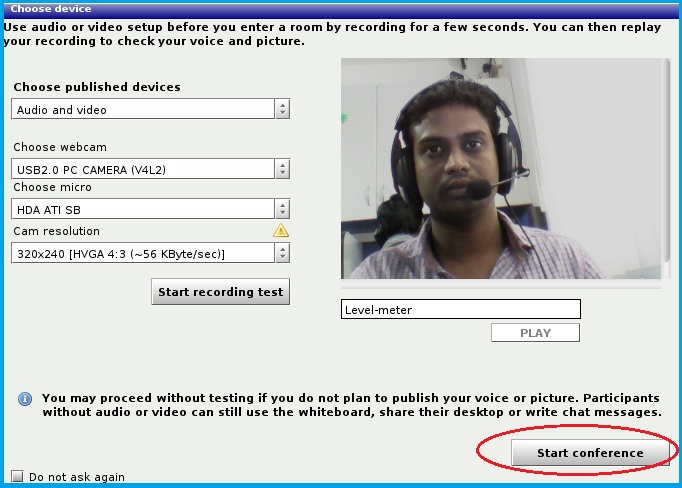
Task: Open the USB2.0 PC CAMERA webcam dropdown
Action: [x=150, y=169]
